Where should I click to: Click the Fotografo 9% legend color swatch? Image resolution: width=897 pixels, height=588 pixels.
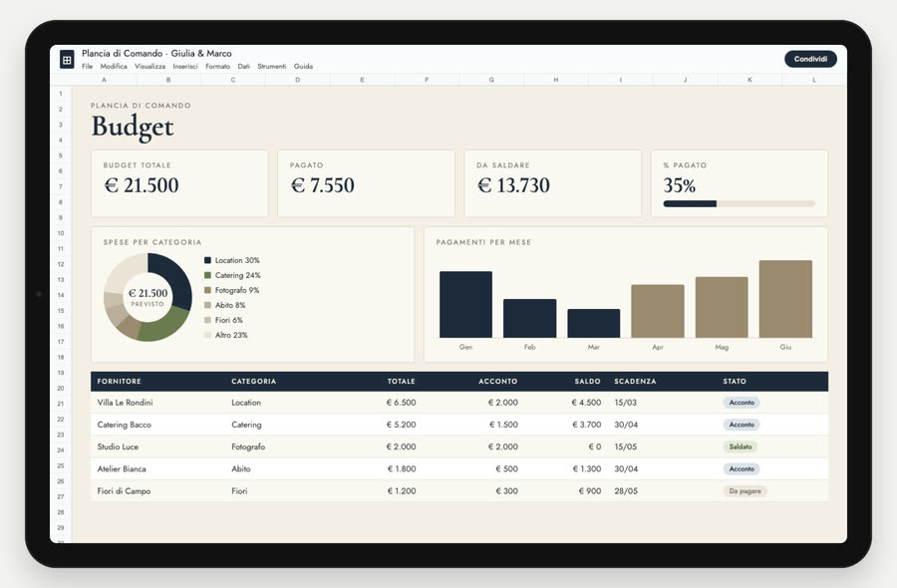click(207, 290)
